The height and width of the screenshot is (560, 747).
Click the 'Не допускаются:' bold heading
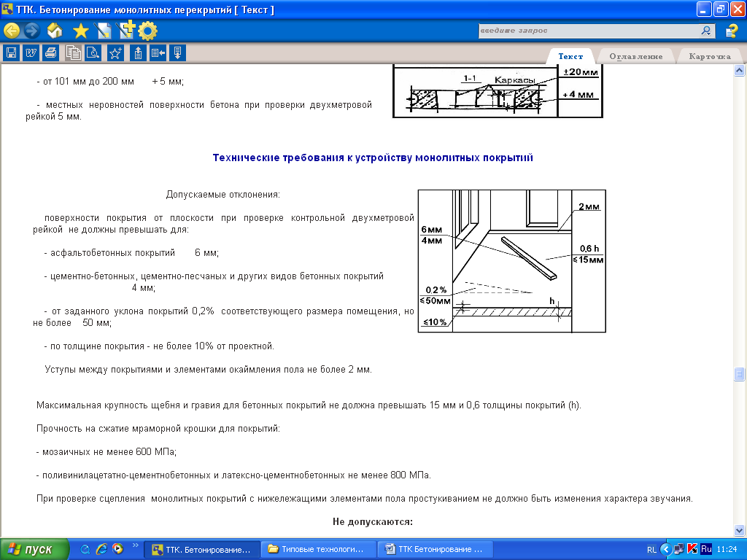point(373,521)
